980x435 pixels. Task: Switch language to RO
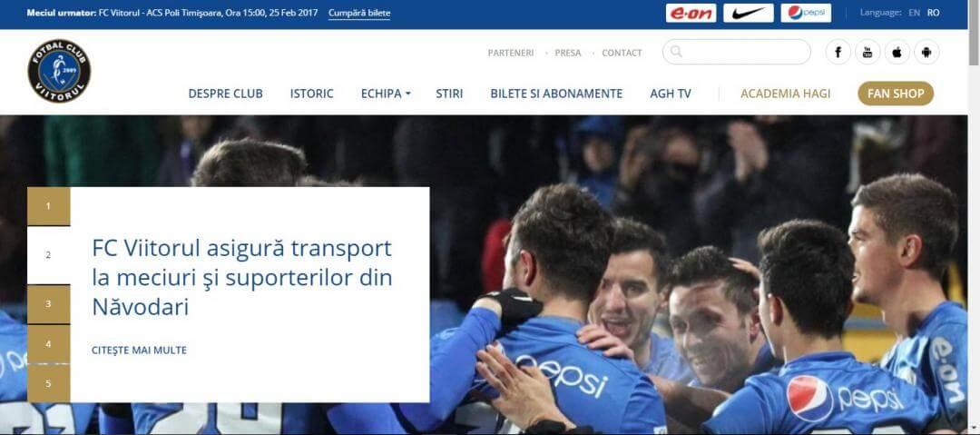coord(933,13)
